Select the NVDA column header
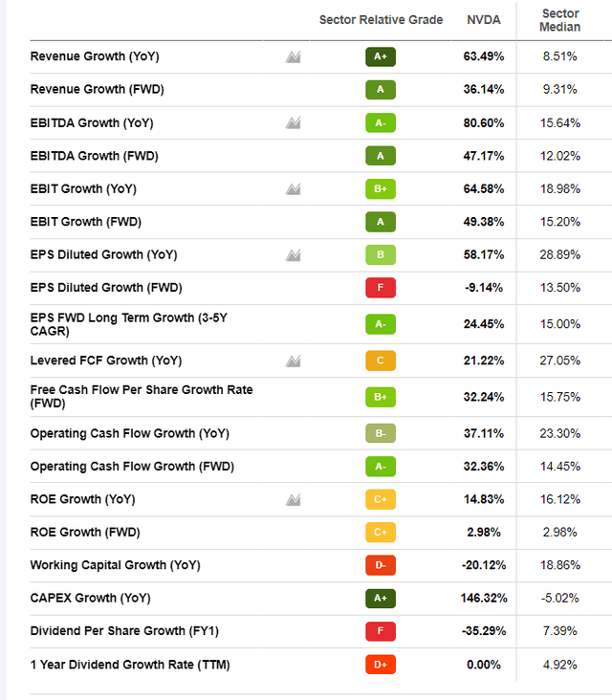This screenshot has width=612, height=700. pyautogui.click(x=483, y=20)
